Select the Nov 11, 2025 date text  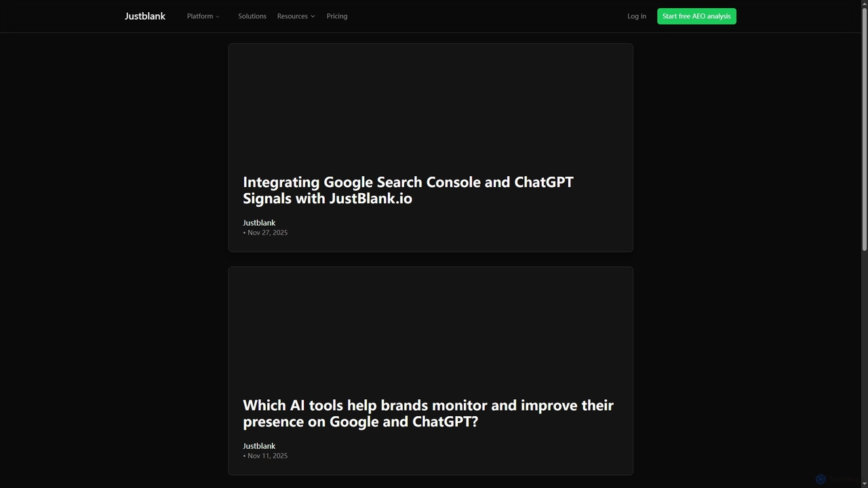click(267, 455)
